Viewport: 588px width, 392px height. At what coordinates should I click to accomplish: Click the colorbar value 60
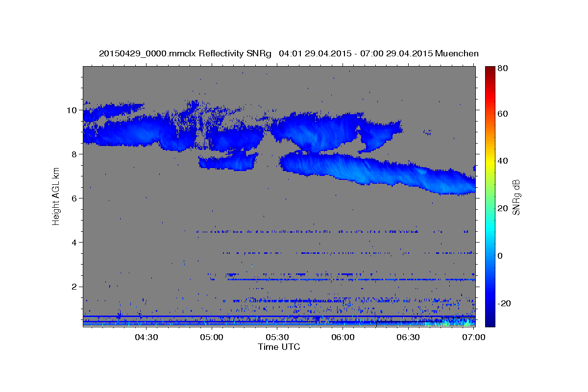502,114
